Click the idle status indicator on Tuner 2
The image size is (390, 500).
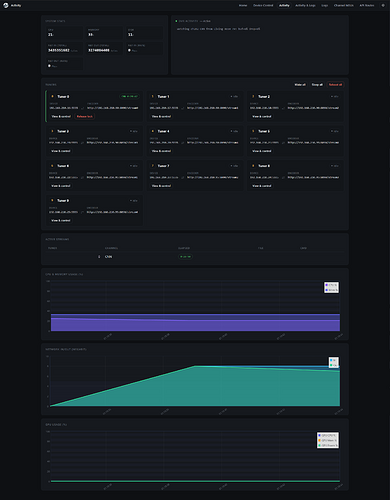(x=335, y=96)
